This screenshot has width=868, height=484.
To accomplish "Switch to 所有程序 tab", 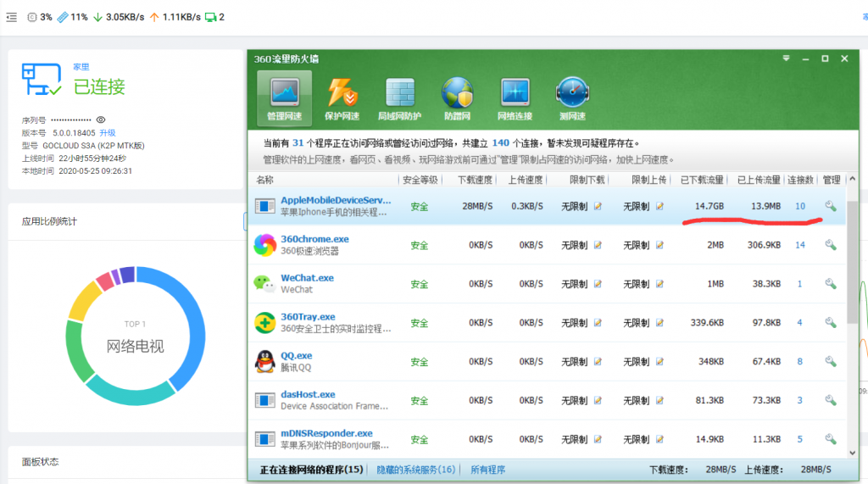I will 487,470.
